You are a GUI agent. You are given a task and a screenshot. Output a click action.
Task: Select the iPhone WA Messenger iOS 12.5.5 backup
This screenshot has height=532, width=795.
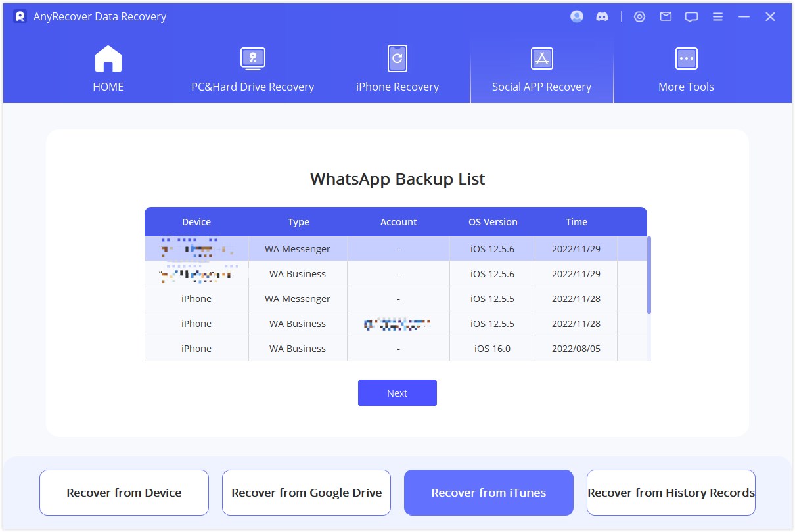[x=397, y=298]
